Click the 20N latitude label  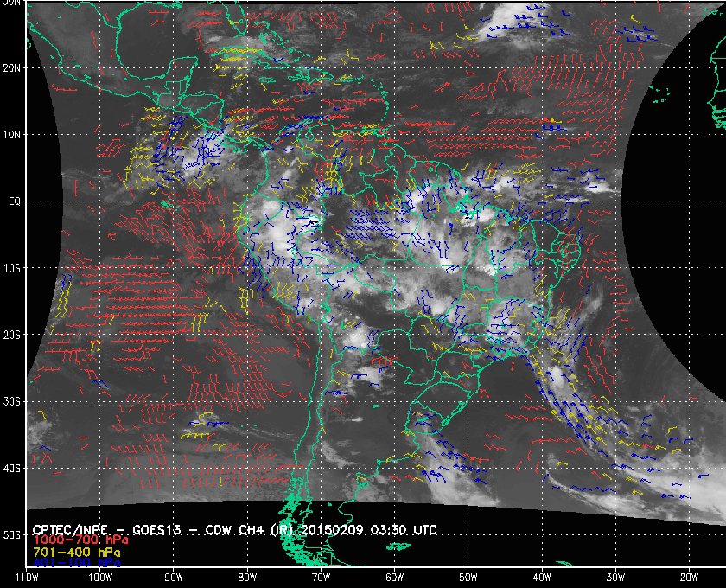[x=11, y=67]
